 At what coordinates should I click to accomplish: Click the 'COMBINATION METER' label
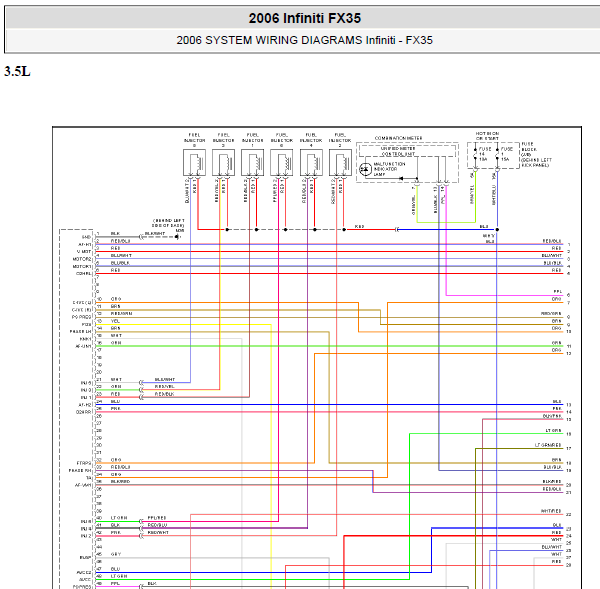pos(398,138)
